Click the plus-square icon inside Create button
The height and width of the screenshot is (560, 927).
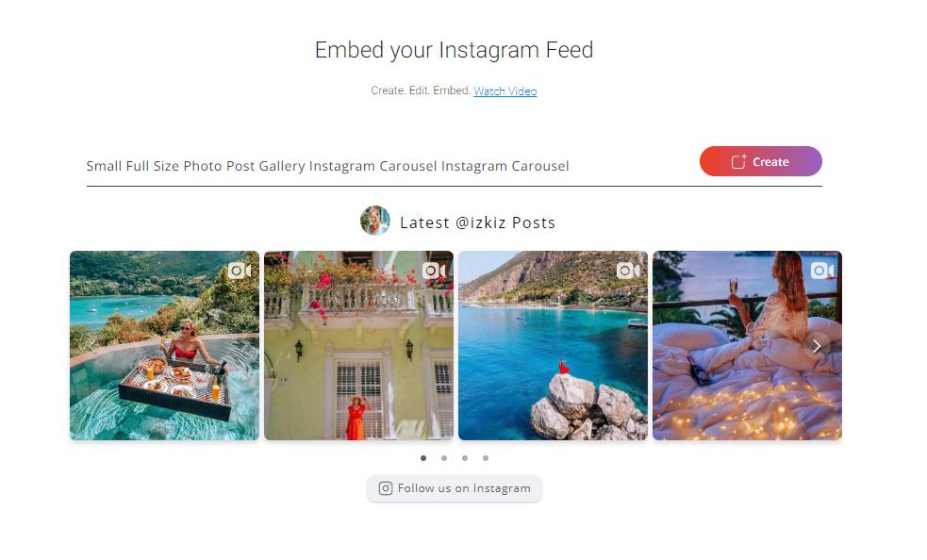pos(739,161)
